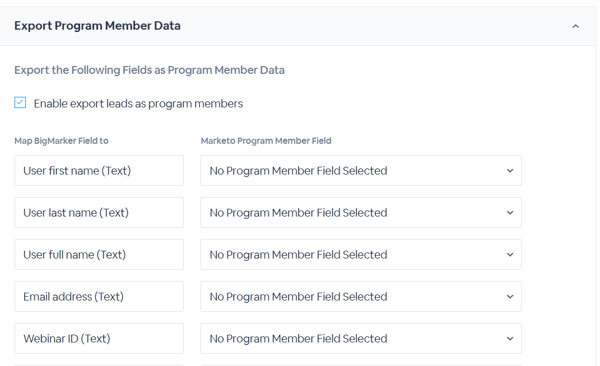Click the User first name (Text) field
600x366 pixels.
pos(99,171)
